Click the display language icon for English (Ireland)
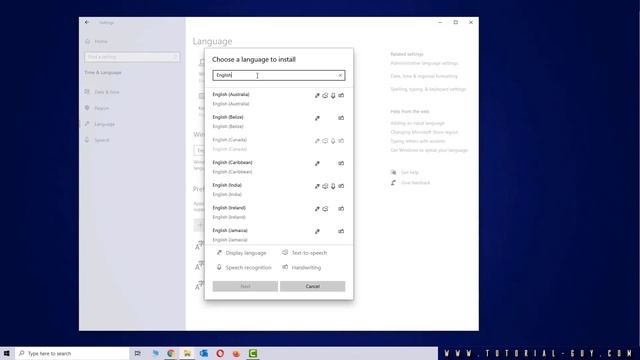 pos(317,209)
